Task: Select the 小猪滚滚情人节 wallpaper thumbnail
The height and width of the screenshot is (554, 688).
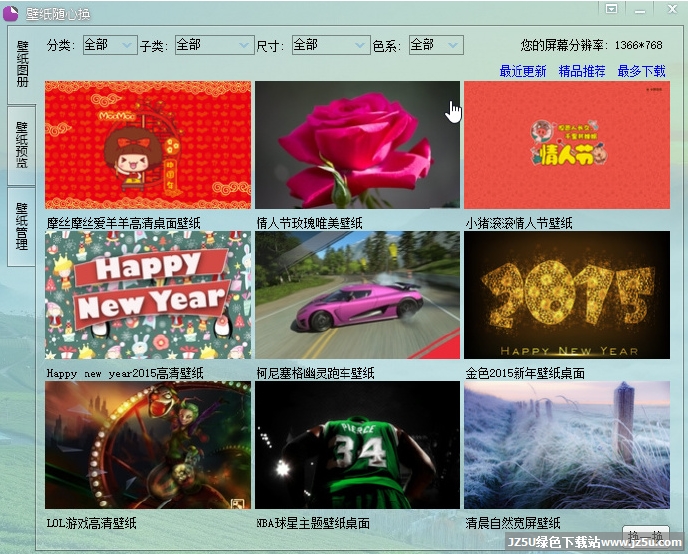Action: [567, 145]
